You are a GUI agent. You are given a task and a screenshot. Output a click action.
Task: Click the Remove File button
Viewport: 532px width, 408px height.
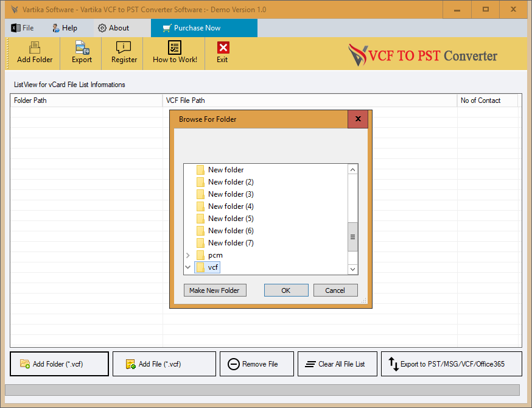(x=257, y=364)
